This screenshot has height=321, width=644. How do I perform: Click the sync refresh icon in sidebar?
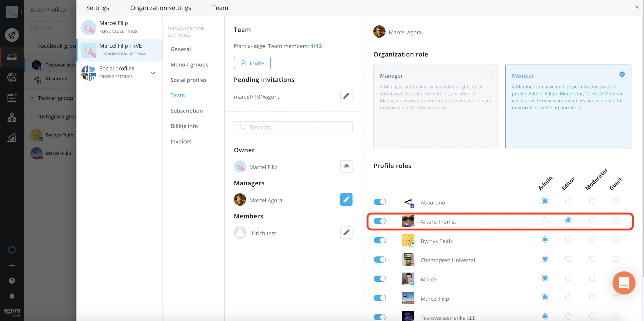click(x=12, y=250)
